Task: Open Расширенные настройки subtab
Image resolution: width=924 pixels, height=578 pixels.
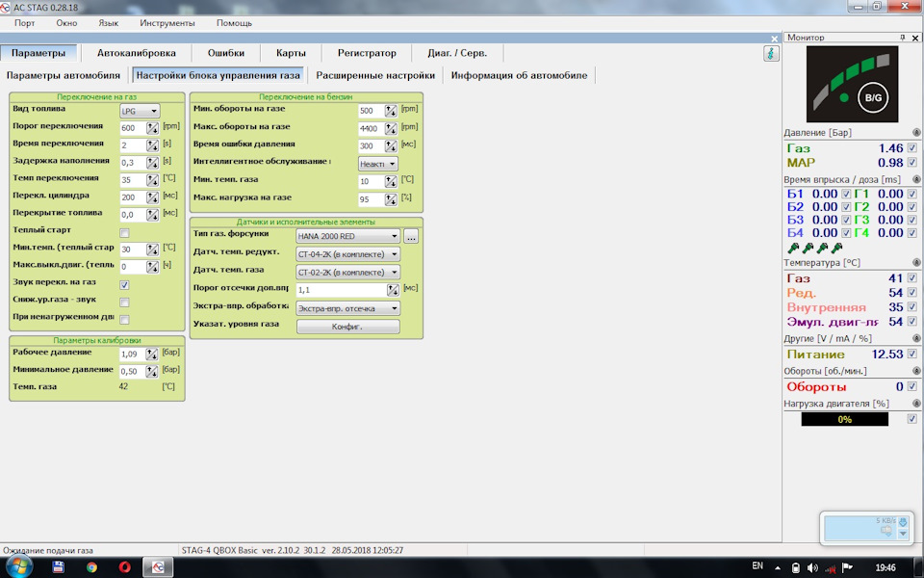Action: click(375, 75)
